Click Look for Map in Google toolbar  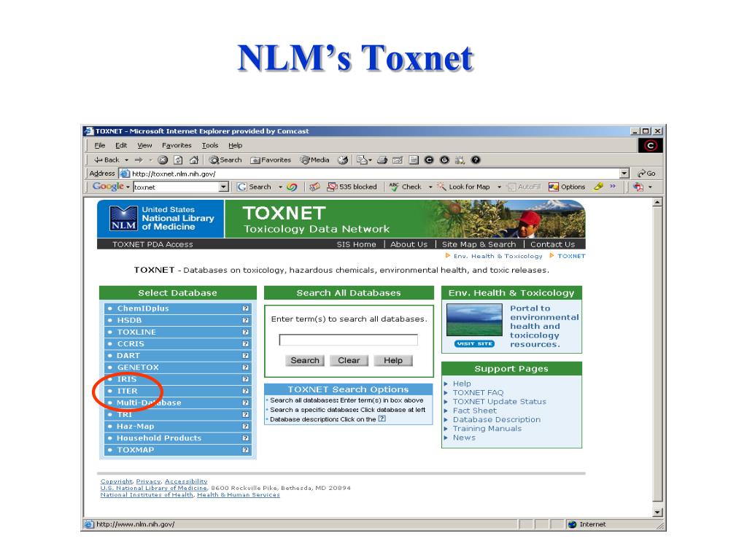(x=464, y=187)
